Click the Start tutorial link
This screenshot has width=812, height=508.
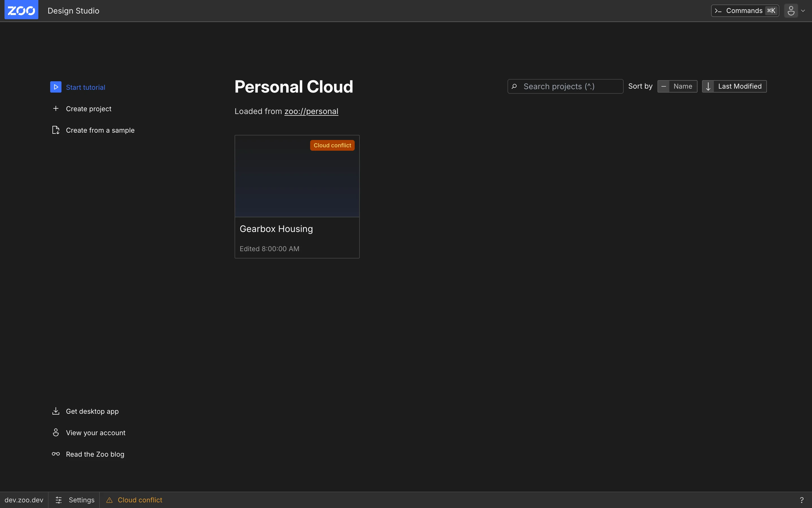pyautogui.click(x=78, y=87)
